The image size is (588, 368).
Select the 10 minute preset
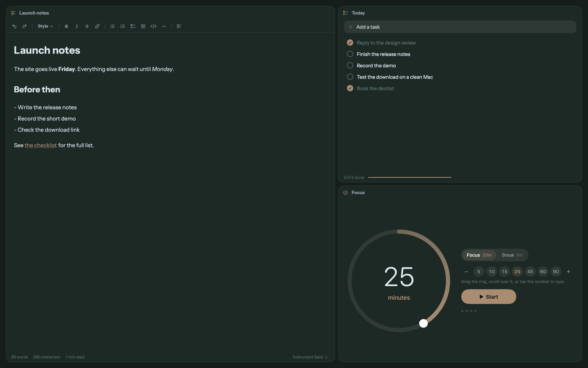click(x=491, y=272)
